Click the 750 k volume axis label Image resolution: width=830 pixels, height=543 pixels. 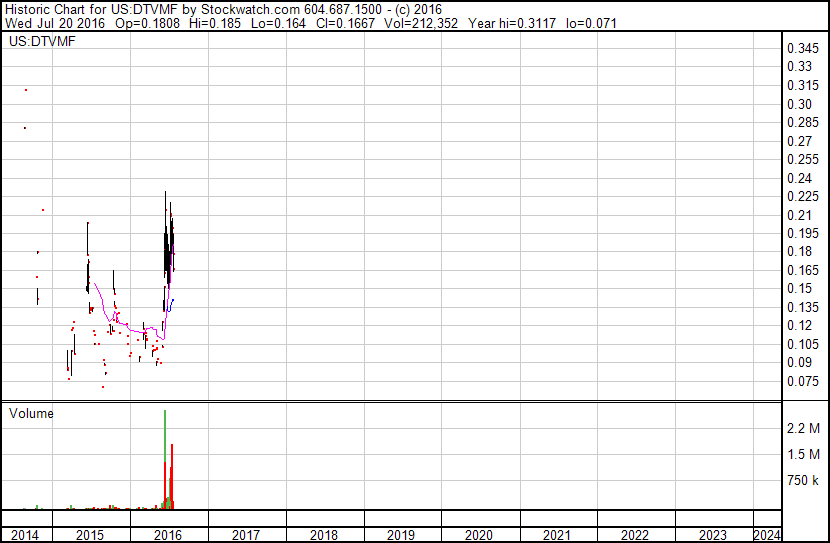click(x=803, y=481)
